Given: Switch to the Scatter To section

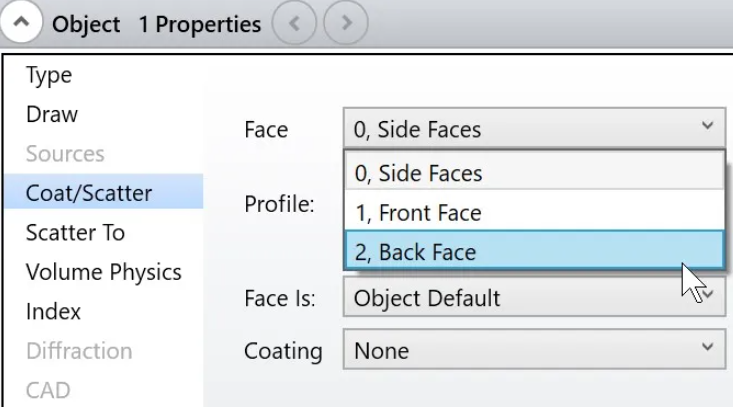Looking at the screenshot, I should click(x=75, y=233).
